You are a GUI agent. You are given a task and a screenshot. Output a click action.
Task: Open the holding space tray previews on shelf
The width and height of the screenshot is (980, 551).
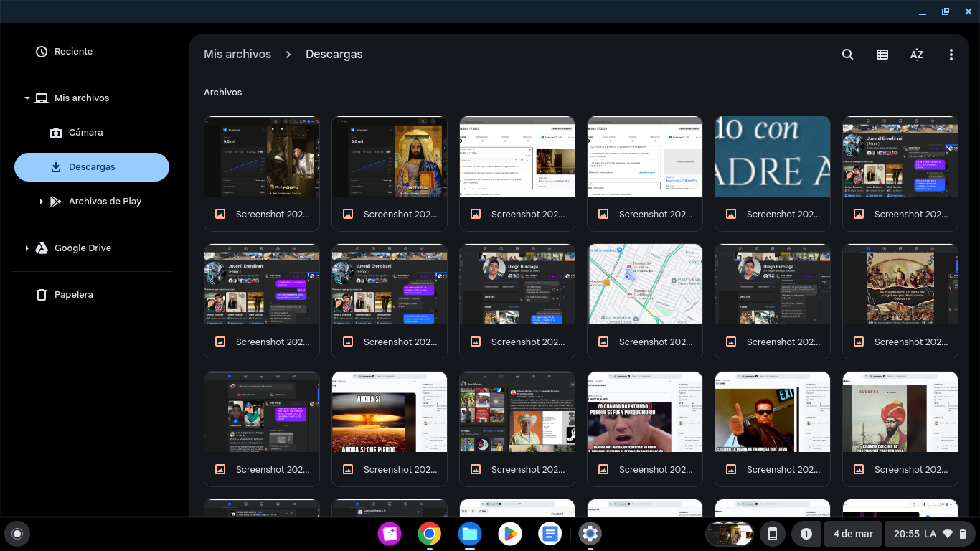pyautogui.click(x=730, y=534)
